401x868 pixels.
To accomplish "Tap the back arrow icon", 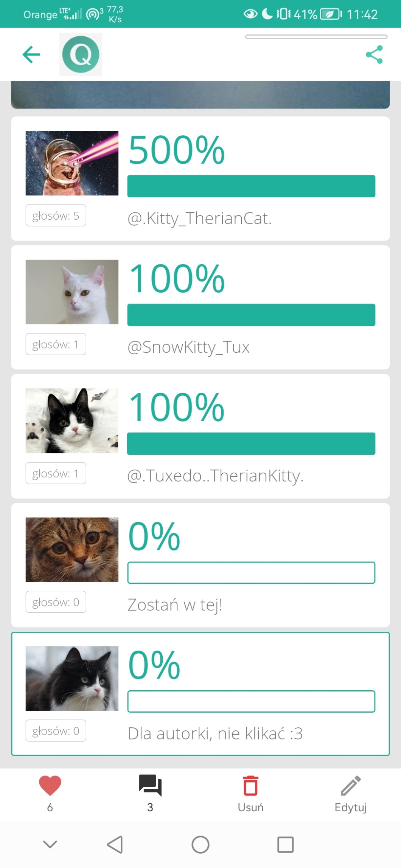I will pyautogui.click(x=31, y=54).
